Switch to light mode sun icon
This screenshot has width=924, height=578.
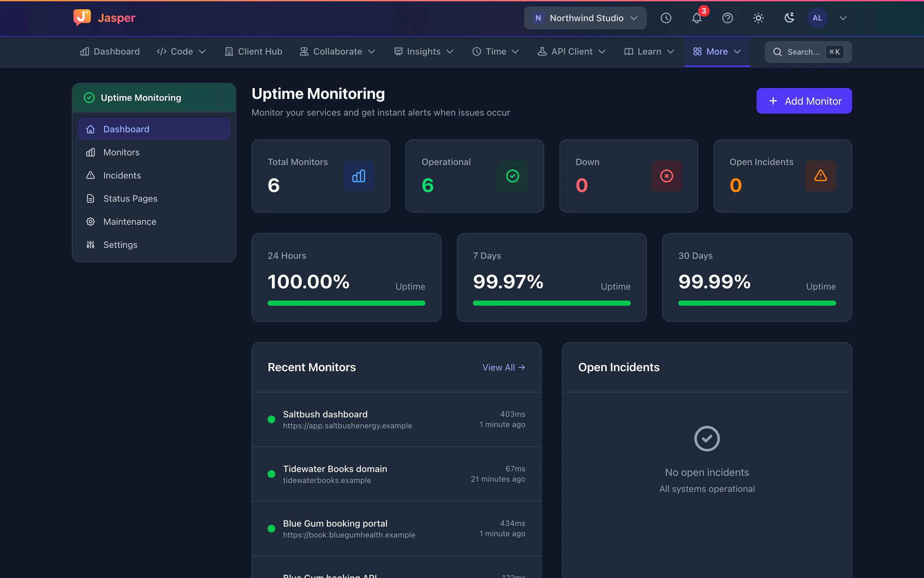tap(758, 18)
